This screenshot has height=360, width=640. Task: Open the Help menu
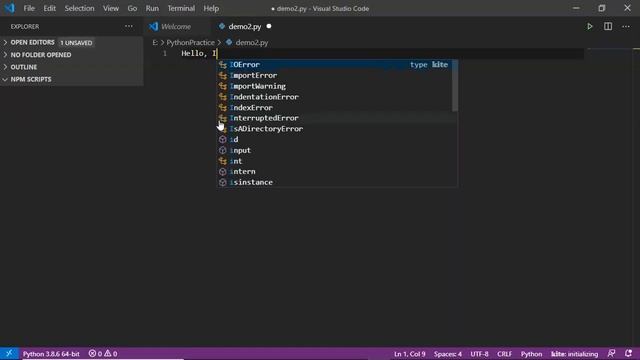click(x=211, y=8)
